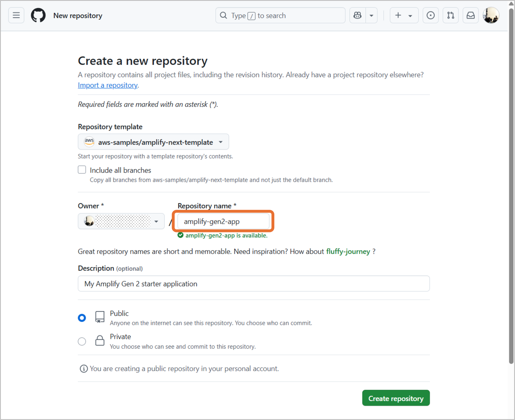515x420 pixels.
Task: Edit the Repository name field
Action: point(223,221)
